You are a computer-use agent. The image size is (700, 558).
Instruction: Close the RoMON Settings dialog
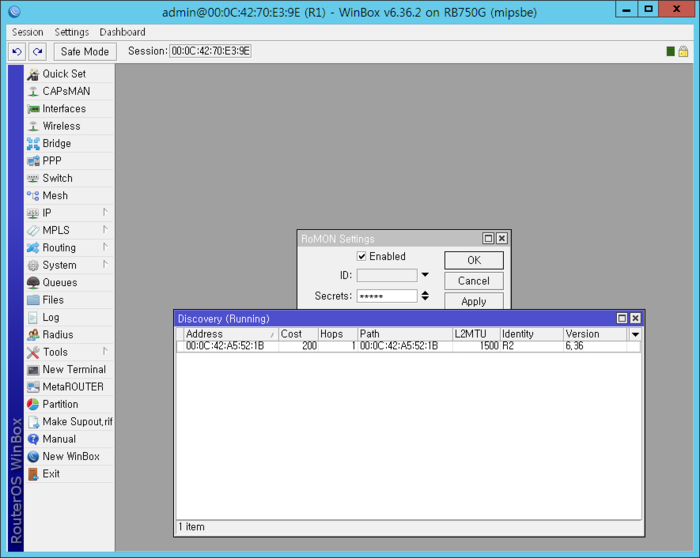502,238
